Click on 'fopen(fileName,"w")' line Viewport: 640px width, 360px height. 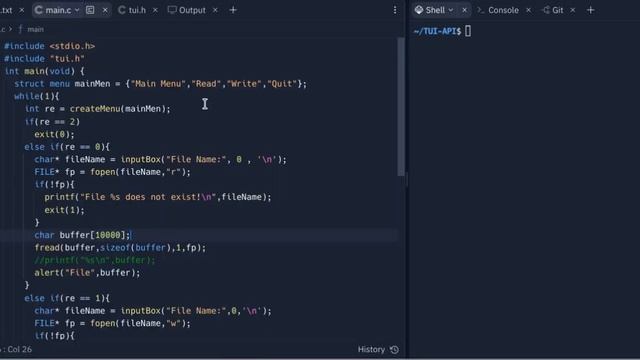[113, 324]
